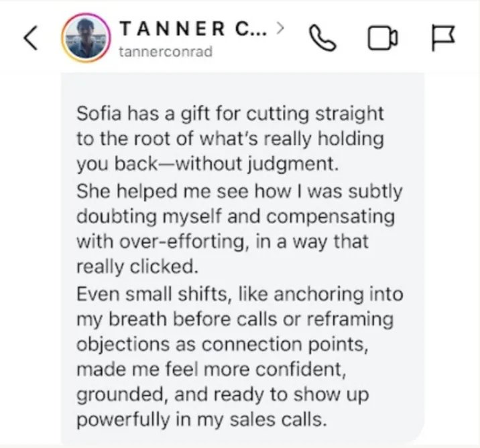The height and width of the screenshot is (448, 480).
Task: Select the text "She helped me see how"
Action: [184, 191]
